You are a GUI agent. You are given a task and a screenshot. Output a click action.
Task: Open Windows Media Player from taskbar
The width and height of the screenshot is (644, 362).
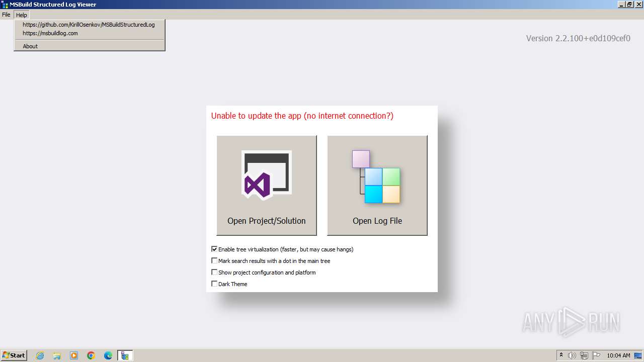(x=74, y=355)
